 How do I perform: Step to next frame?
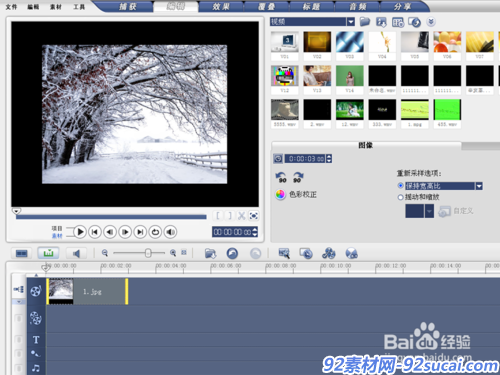click(125, 232)
